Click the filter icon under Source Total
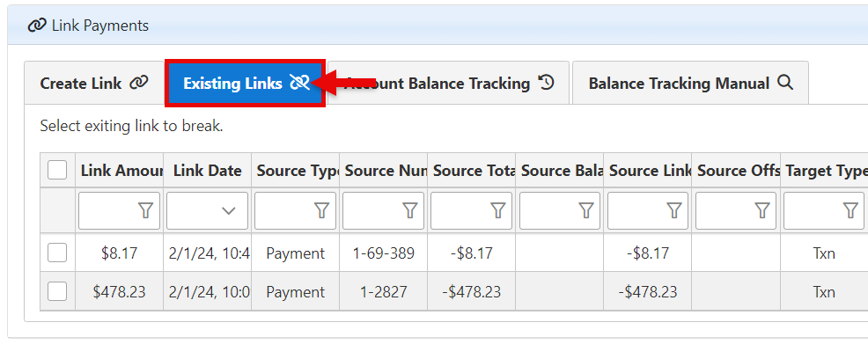868x359 pixels. point(498,211)
